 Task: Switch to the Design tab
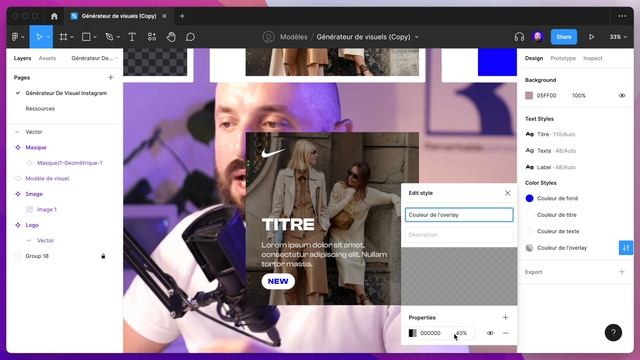533,58
